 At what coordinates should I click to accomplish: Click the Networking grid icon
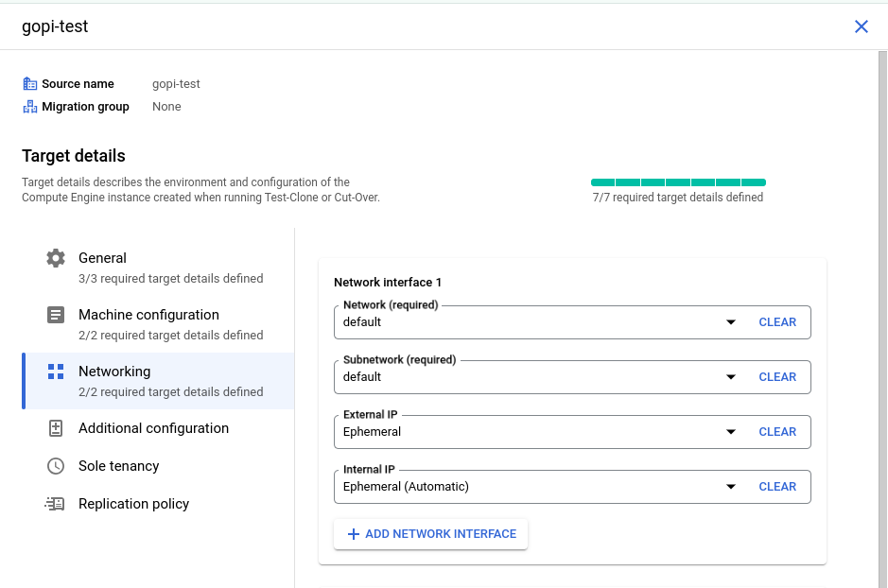(56, 372)
